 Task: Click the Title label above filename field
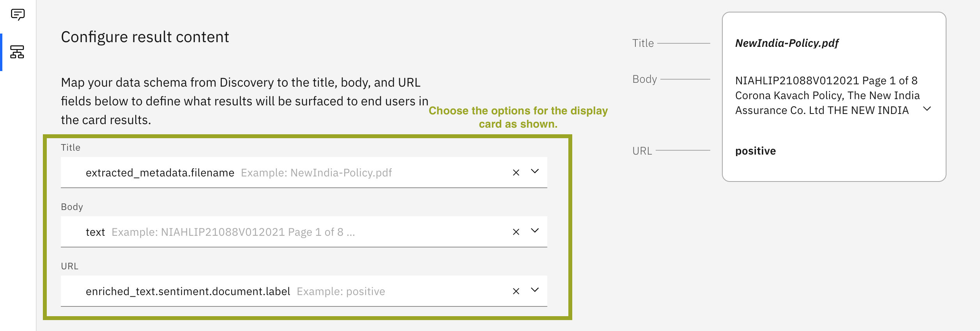(71, 148)
